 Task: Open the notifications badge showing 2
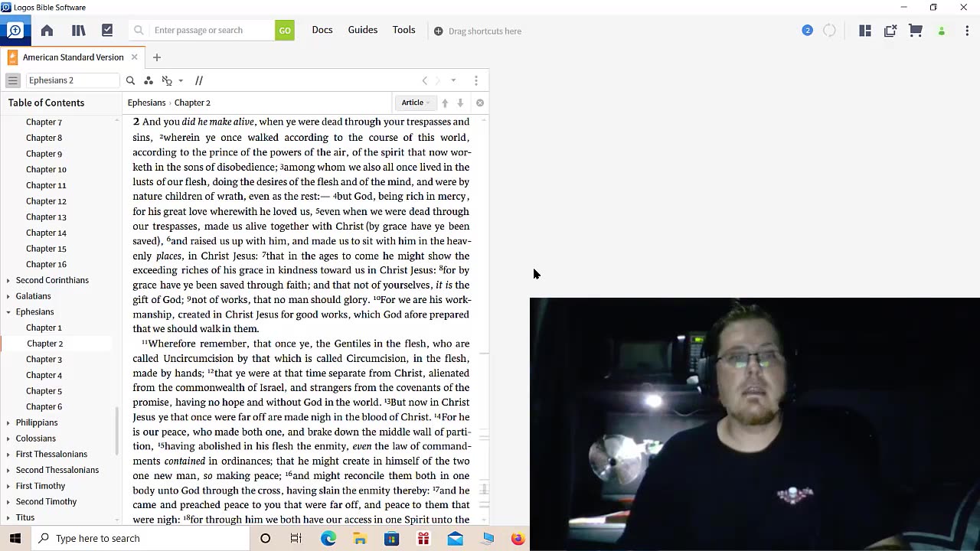click(x=807, y=31)
